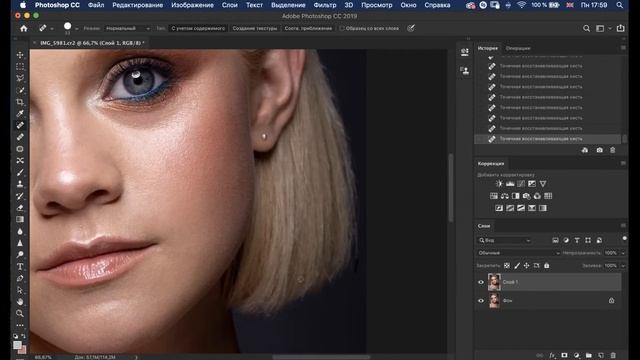Select the Magic Wand tool
The width and height of the screenshot is (640, 360).
point(20,90)
